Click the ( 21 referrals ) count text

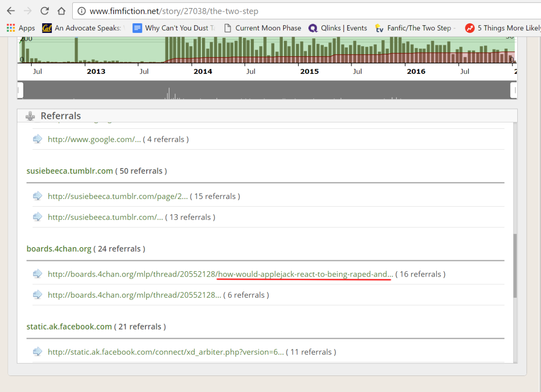pos(140,327)
